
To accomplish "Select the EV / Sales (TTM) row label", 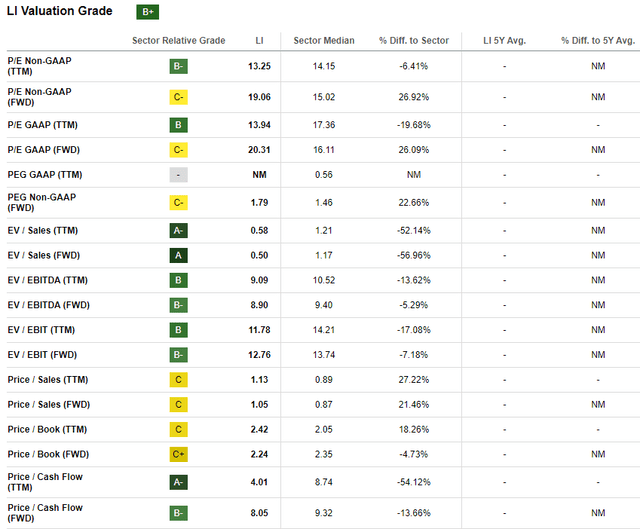I will click(42, 231).
